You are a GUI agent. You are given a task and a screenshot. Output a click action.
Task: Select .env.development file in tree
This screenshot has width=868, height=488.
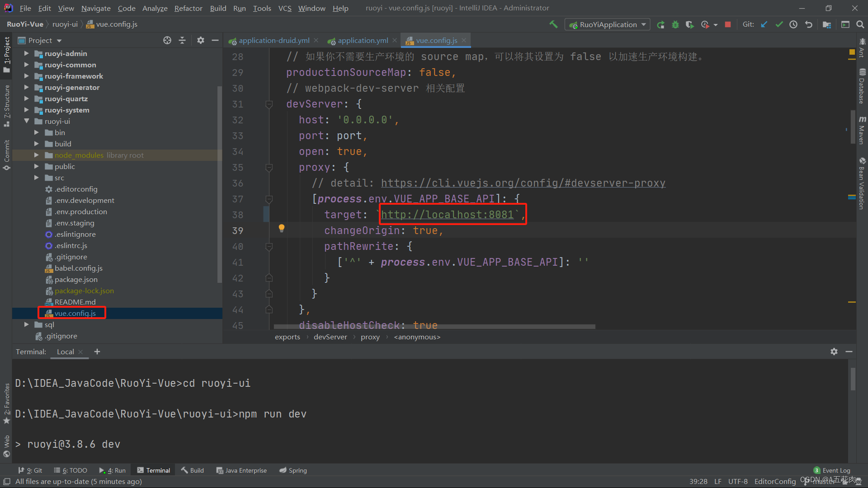click(85, 200)
